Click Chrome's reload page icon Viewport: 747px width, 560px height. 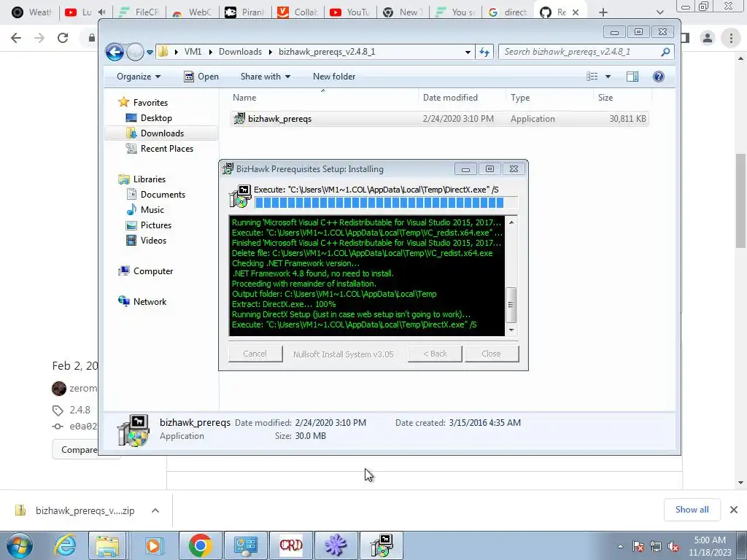click(63, 38)
